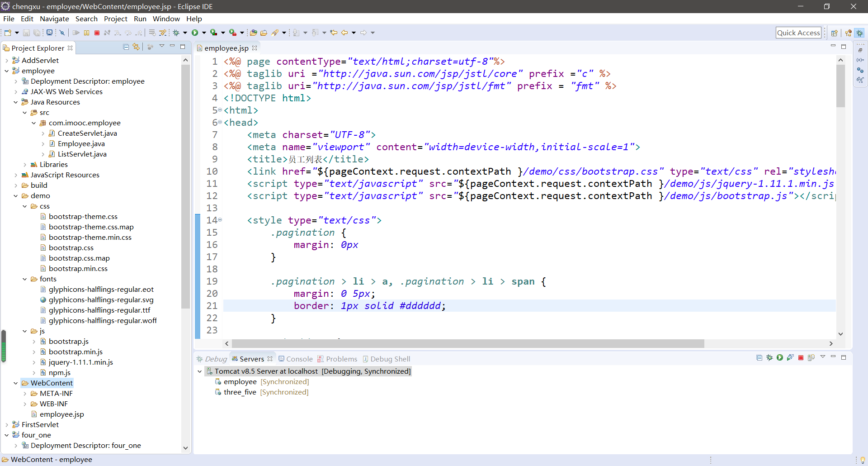Click the Save icon in the toolbar
Screen dimensions: 868x466
click(26, 33)
